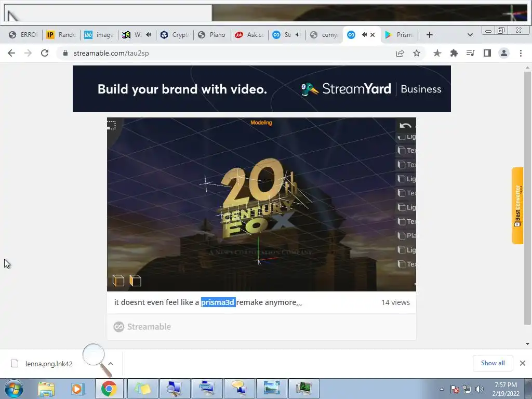Image resolution: width=532 pixels, height=399 pixels.
Task: Mute audio on the Wi tab speaker icon
Action: [x=148, y=35]
